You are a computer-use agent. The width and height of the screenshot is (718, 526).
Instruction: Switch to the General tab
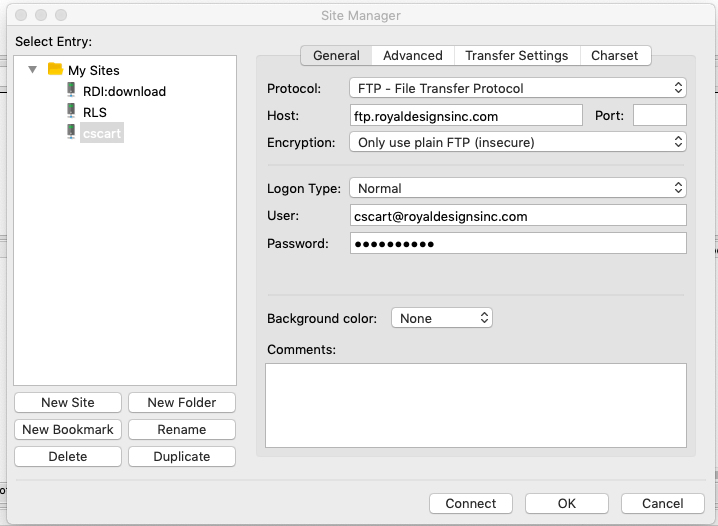(x=336, y=55)
